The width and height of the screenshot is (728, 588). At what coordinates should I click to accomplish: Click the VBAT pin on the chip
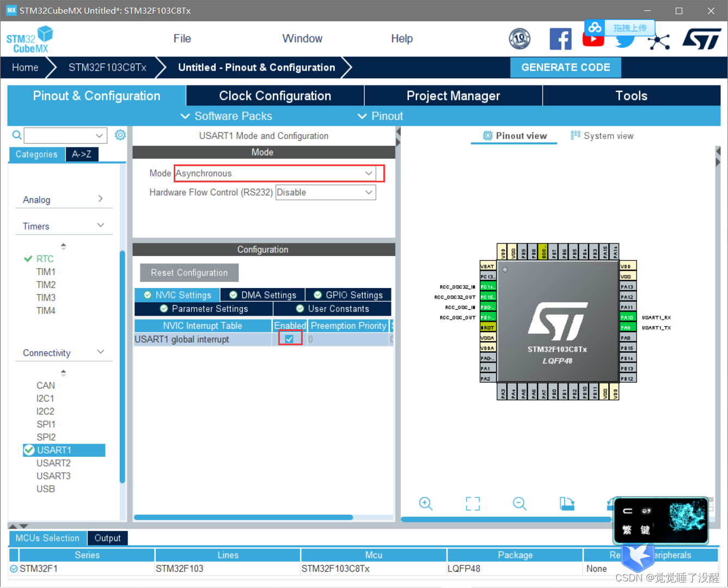click(x=487, y=266)
